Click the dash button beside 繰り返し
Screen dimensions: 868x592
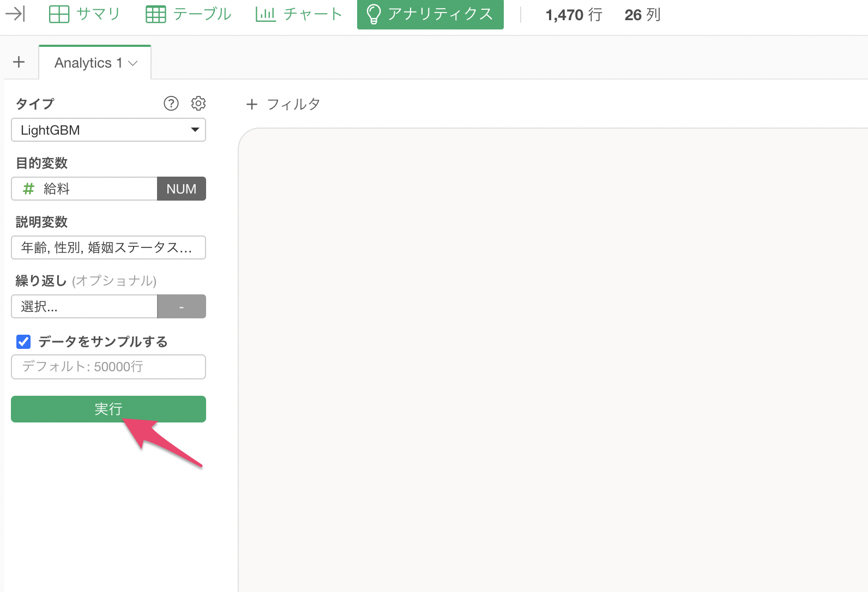181,307
